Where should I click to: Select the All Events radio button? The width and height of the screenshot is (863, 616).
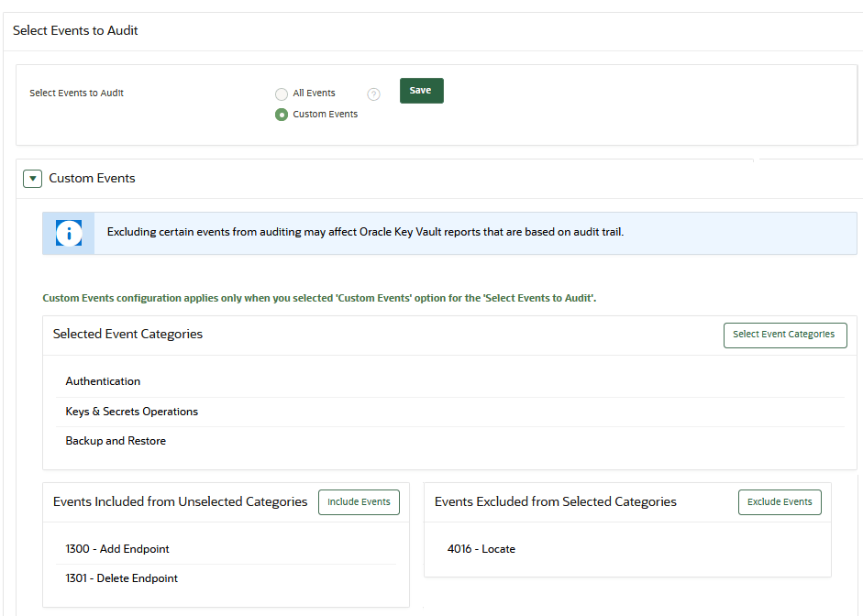pyautogui.click(x=281, y=93)
